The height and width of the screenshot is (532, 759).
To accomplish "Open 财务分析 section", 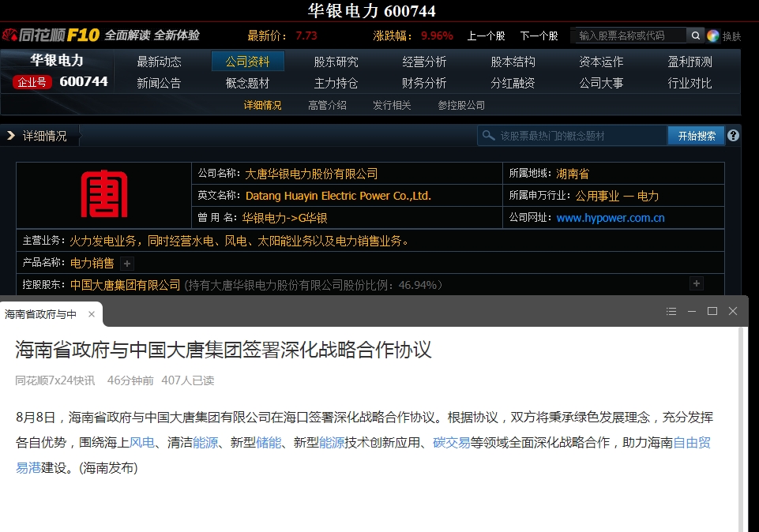I will click(424, 83).
